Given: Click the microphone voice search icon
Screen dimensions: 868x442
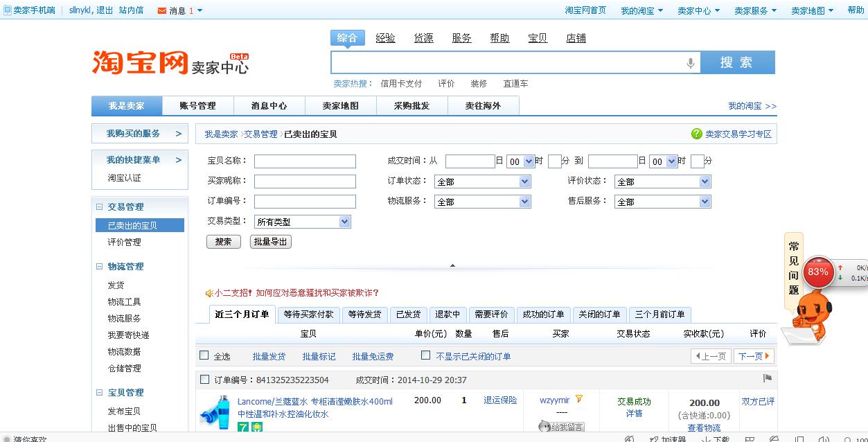Looking at the screenshot, I should (x=690, y=63).
